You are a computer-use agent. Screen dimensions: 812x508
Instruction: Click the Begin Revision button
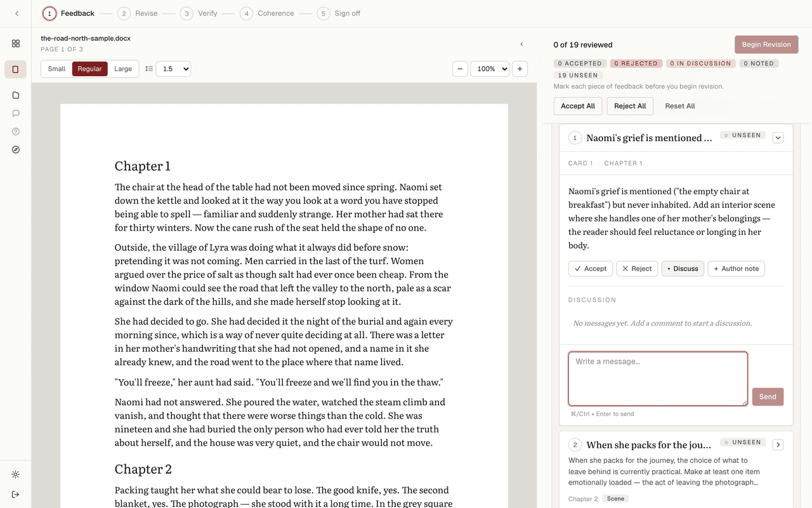[x=766, y=44]
